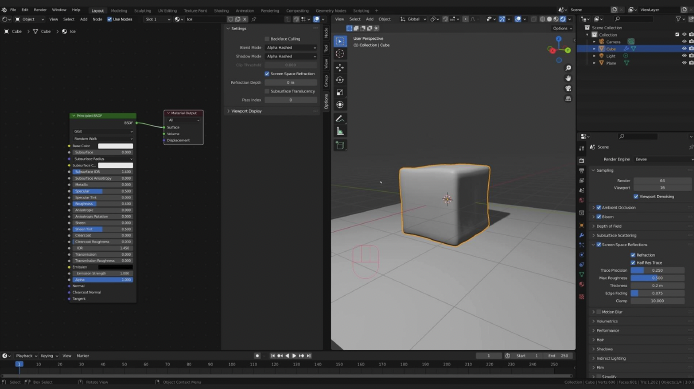The width and height of the screenshot is (694, 389).
Task: Click the pan hand viewport navigation icon
Action: click(x=568, y=78)
